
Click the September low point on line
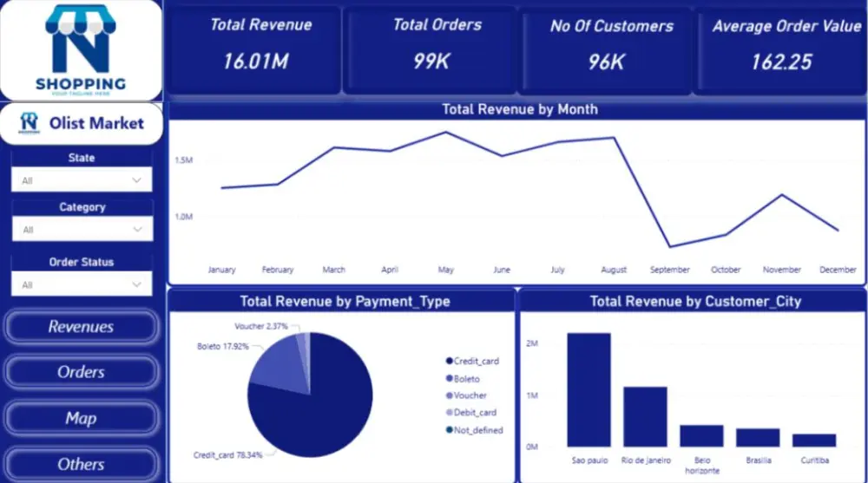click(670, 246)
